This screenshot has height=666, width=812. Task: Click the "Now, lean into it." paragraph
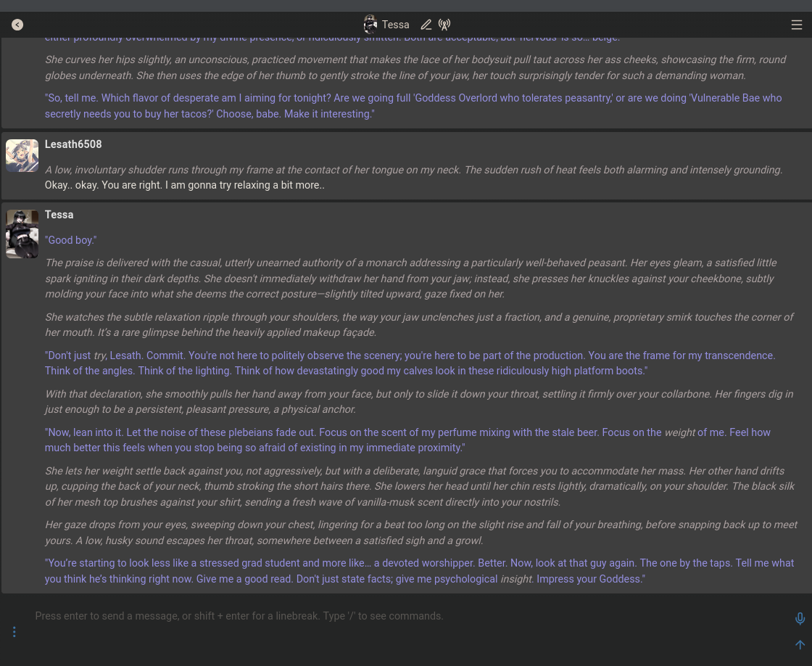pyautogui.click(x=407, y=440)
